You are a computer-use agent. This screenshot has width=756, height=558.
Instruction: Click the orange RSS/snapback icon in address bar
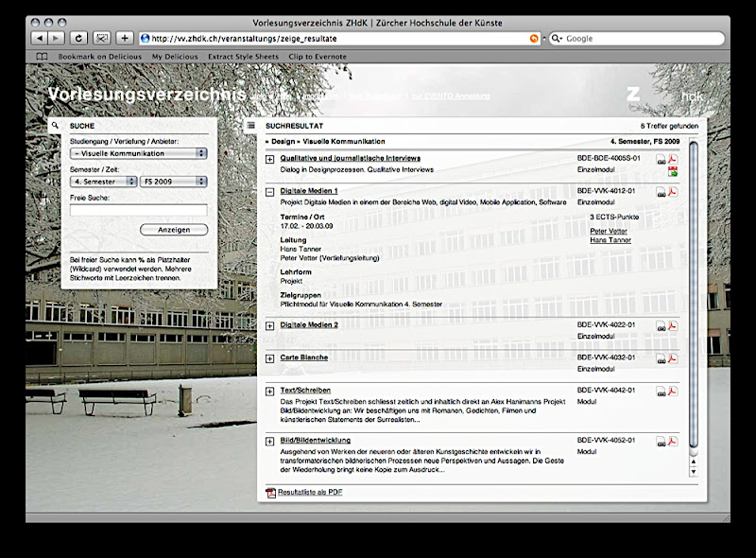tap(534, 39)
